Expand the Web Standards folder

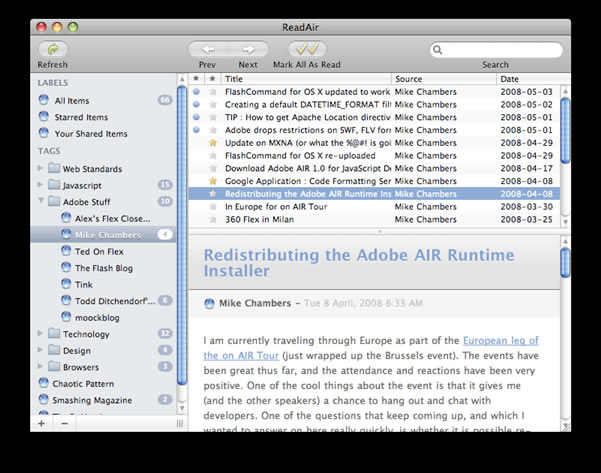(x=41, y=169)
